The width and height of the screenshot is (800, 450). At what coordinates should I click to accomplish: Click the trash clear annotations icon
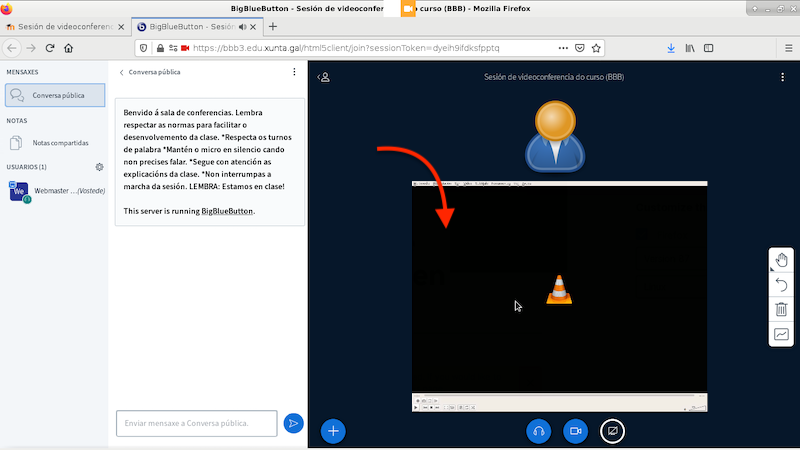(x=781, y=310)
